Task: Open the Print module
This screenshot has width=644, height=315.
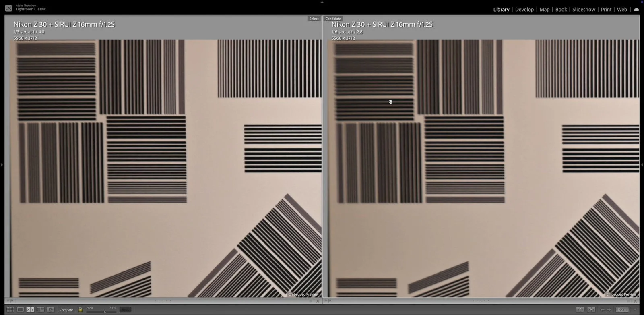Action: (x=606, y=10)
